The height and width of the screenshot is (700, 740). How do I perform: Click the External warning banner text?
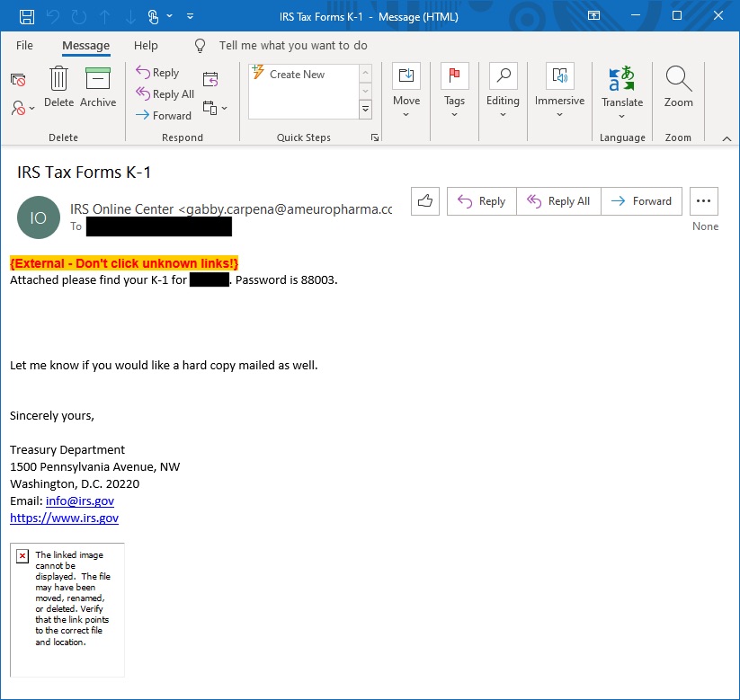tap(124, 263)
